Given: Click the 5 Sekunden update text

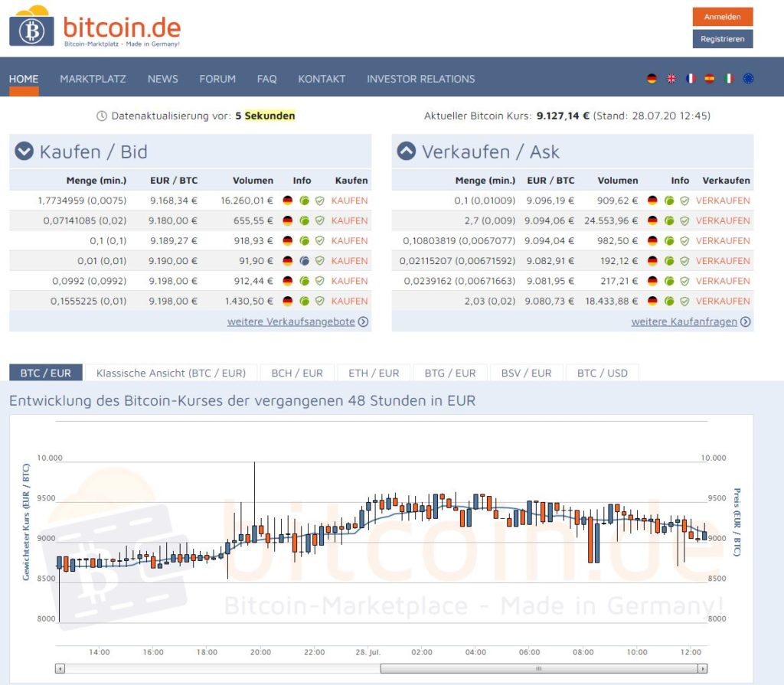Looking at the screenshot, I should coord(265,116).
